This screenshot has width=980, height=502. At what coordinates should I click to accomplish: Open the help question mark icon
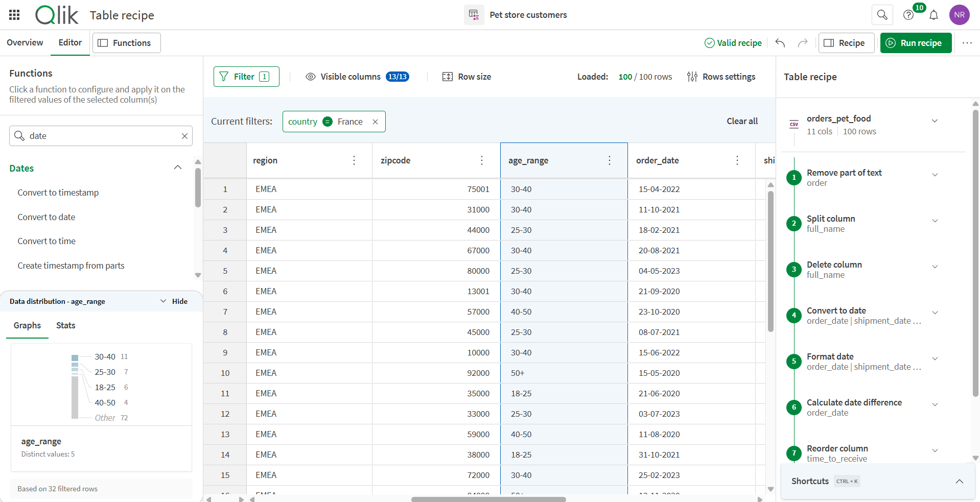point(908,15)
